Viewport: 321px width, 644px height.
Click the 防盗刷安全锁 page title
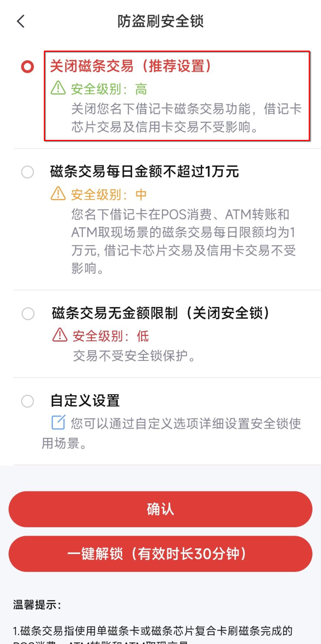click(160, 21)
